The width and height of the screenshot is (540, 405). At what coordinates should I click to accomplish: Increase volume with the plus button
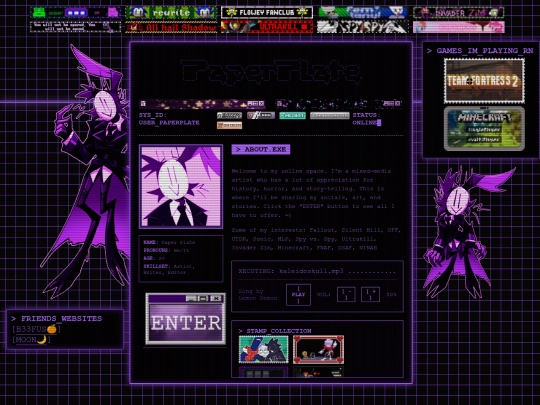371,294
